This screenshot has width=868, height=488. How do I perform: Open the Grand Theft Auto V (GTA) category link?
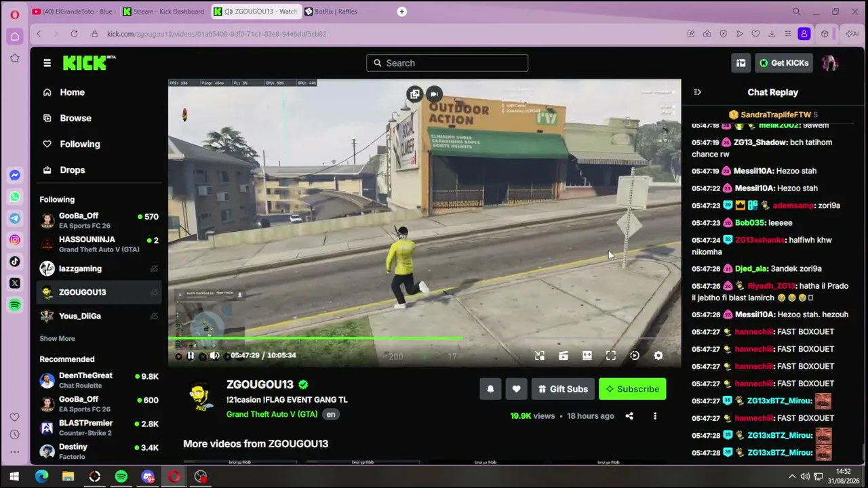(x=272, y=414)
